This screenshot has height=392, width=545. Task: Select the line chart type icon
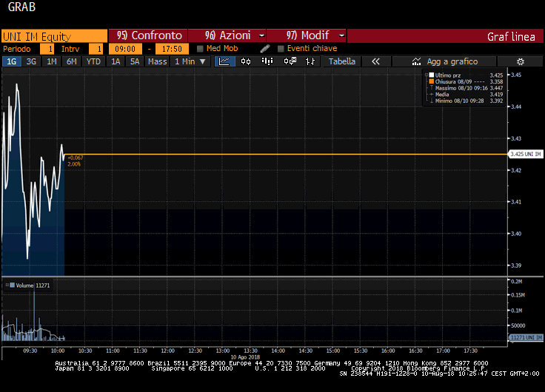(224, 61)
